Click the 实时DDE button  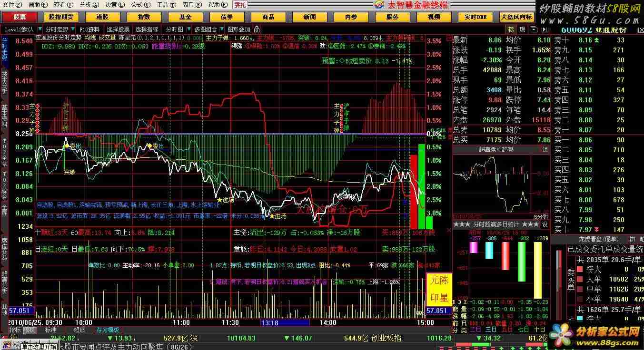(x=476, y=17)
